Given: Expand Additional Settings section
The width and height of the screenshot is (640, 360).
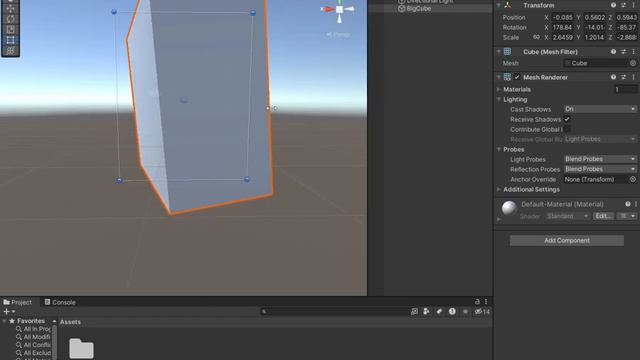Looking at the screenshot, I should point(499,189).
